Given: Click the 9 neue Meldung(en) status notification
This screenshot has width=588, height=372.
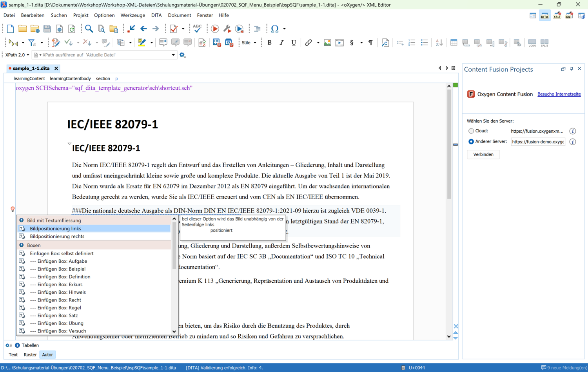Looking at the screenshot, I should coord(564,368).
